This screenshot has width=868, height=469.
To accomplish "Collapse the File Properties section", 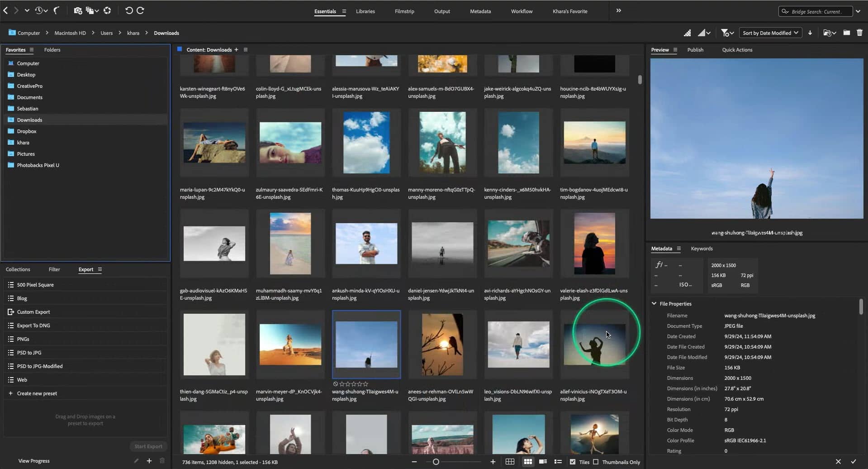I will pos(654,304).
